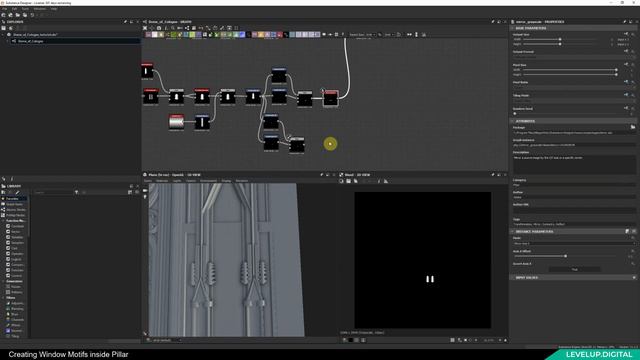Screen dimensions: 640x360
Task: Open the Windows menu
Action: click(x=40, y=9)
